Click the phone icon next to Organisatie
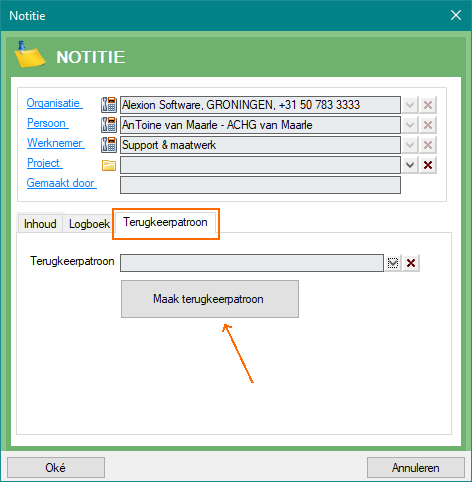 pyautogui.click(x=109, y=105)
